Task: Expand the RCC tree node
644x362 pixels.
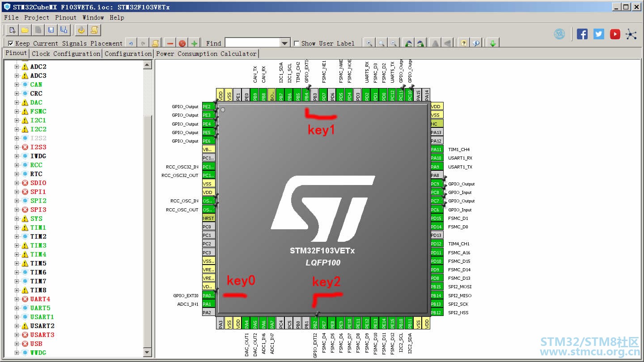Action: pos(17,165)
